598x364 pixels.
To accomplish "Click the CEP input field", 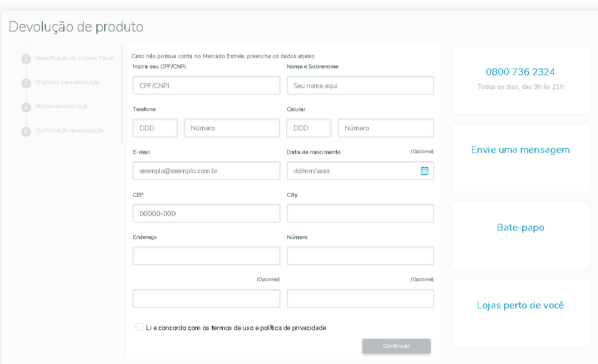I will (206, 213).
